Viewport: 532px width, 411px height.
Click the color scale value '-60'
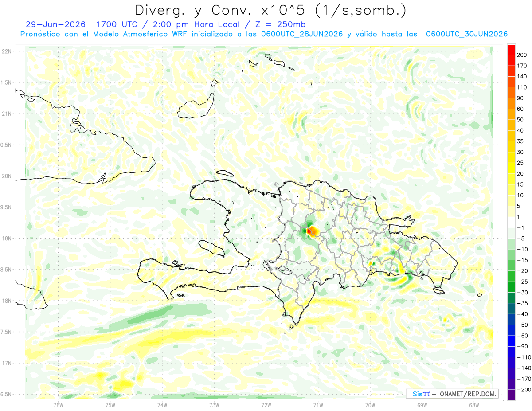click(x=523, y=336)
